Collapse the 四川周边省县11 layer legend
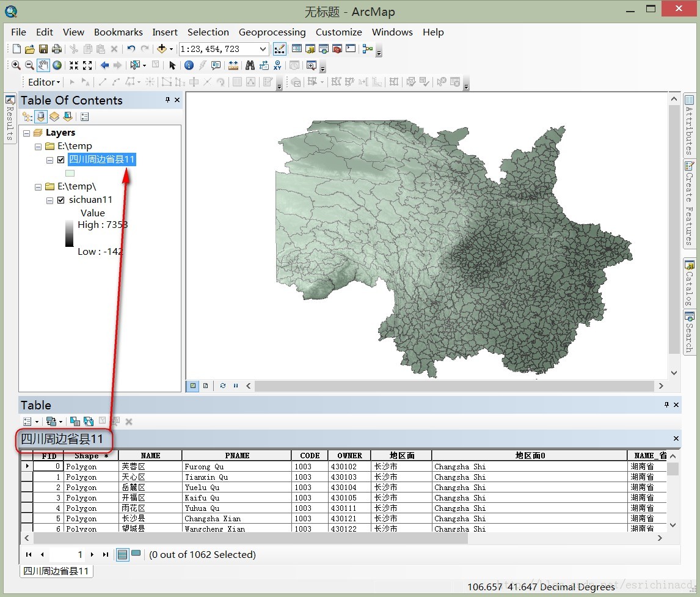Image resolution: width=700 pixels, height=597 pixels. pyautogui.click(x=49, y=160)
